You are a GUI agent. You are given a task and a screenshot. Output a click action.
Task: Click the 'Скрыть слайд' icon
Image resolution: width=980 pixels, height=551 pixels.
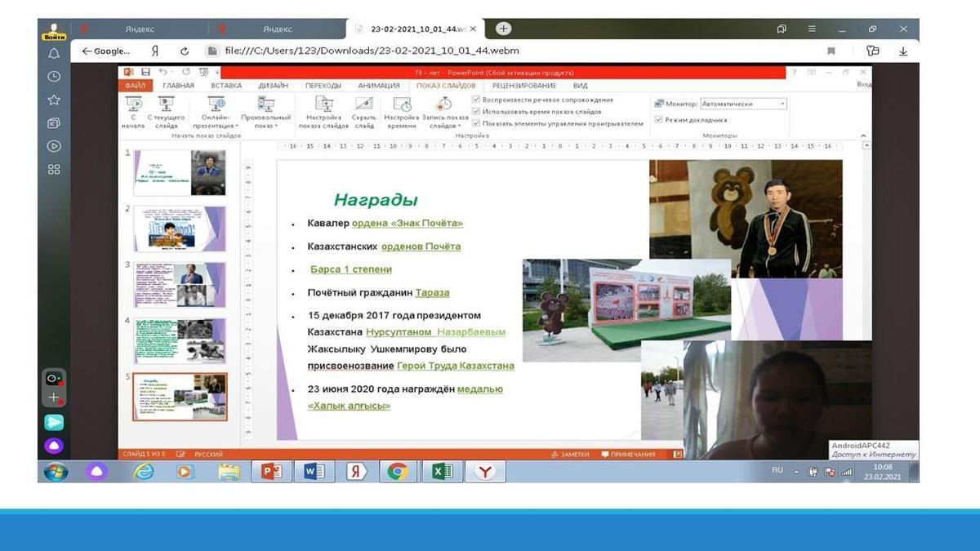click(x=364, y=105)
